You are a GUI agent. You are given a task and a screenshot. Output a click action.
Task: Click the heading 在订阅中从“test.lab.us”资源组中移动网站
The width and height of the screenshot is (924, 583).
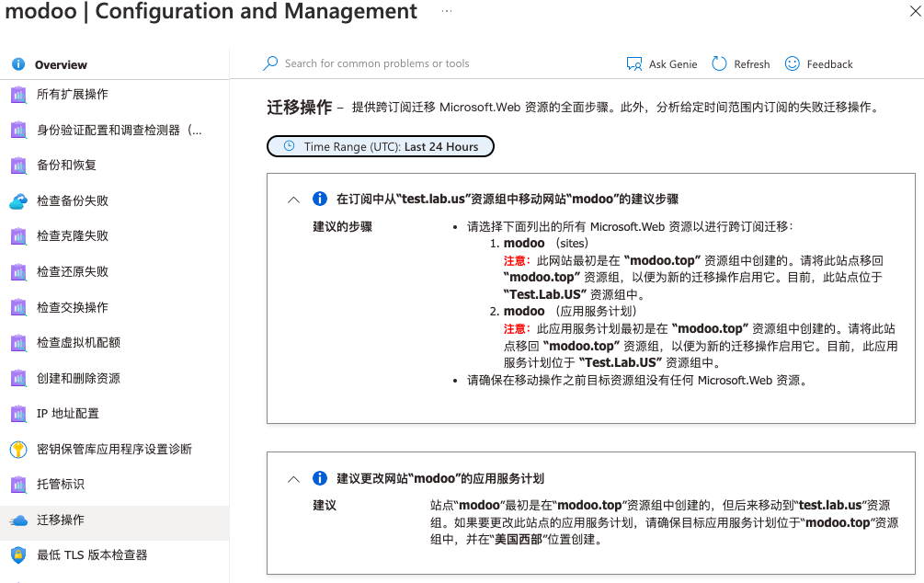508,200
